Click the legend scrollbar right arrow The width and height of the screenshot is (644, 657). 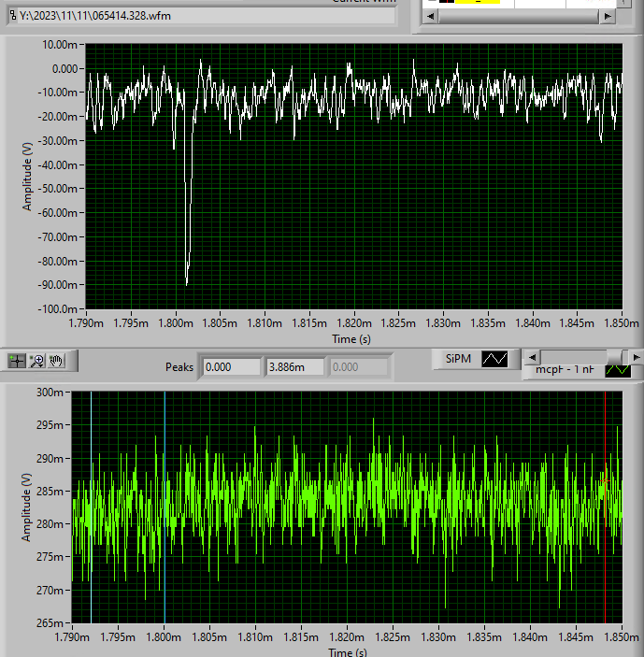(636, 357)
